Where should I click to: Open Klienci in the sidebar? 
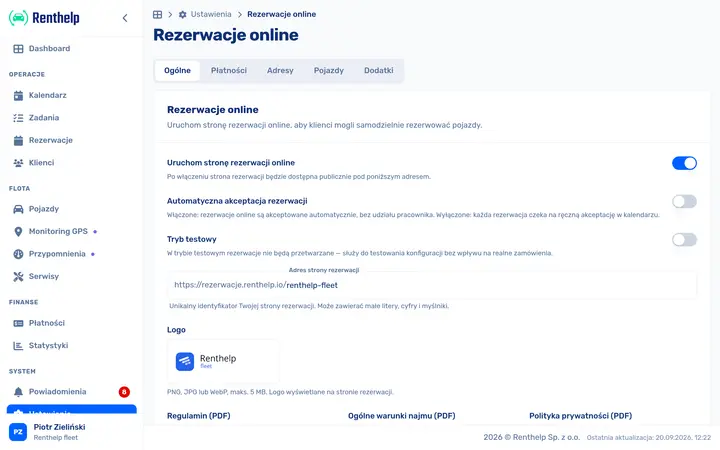[x=71, y=163]
